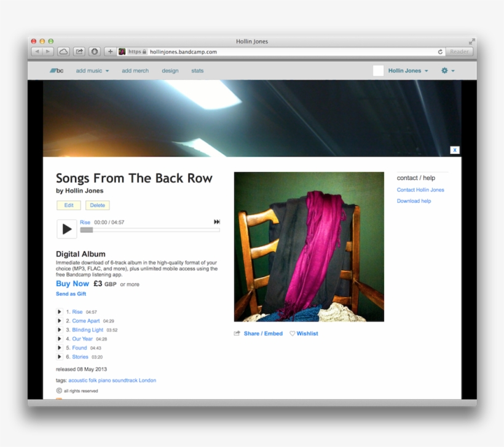Dismiss the banner via the X button

point(454,150)
